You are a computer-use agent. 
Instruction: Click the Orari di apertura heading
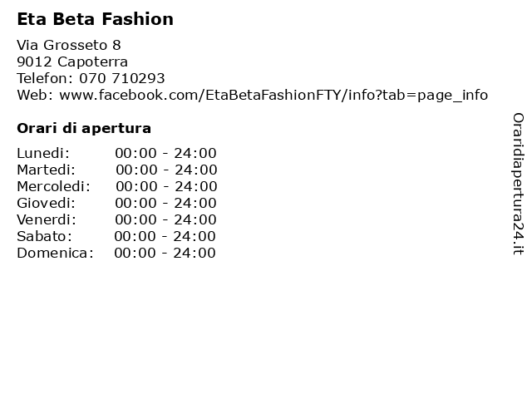(x=84, y=128)
